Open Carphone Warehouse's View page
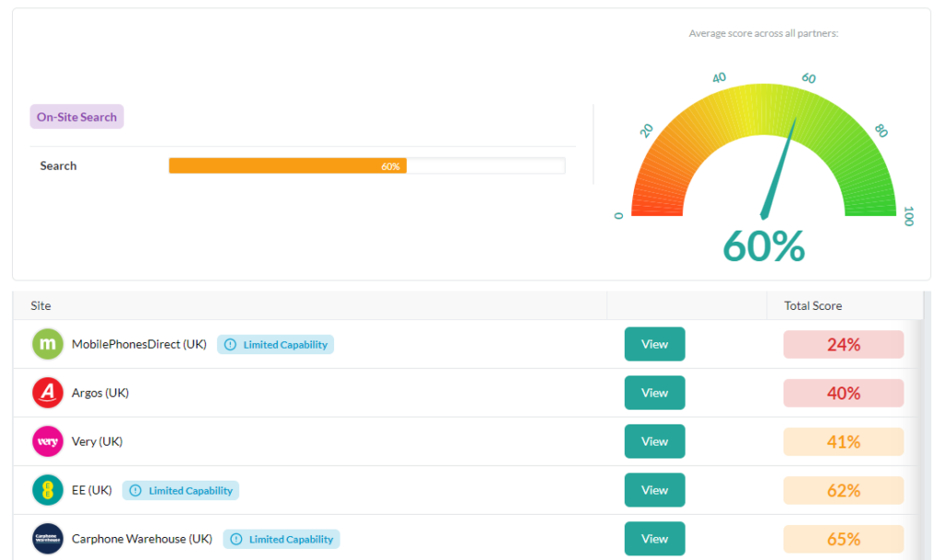This screenshot has height=560, width=945. 654,539
